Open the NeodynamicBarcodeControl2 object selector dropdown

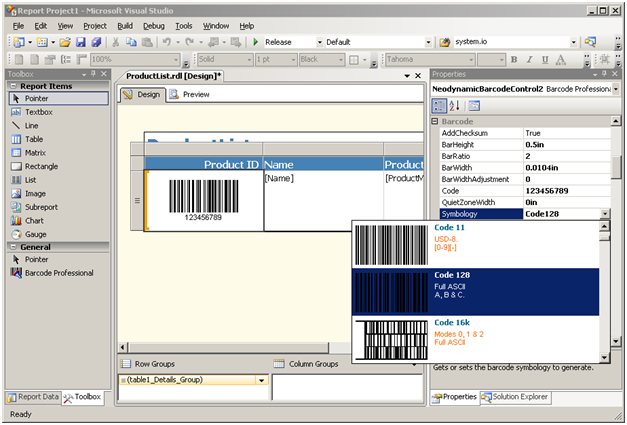[x=616, y=89]
